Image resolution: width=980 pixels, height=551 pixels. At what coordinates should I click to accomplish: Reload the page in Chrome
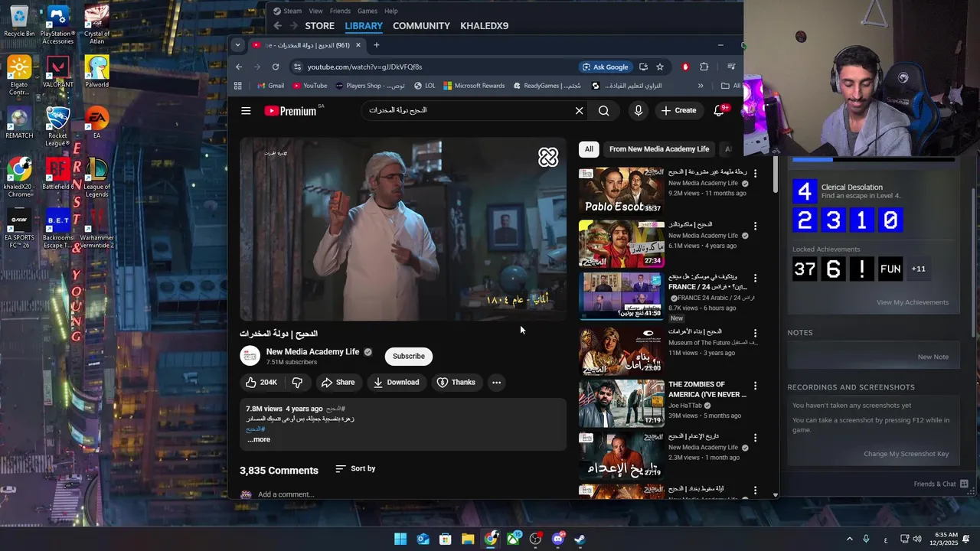click(x=276, y=67)
